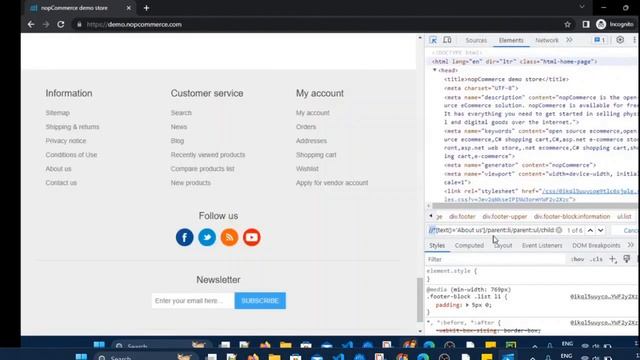Expand the padding shorthand property

click(467, 305)
